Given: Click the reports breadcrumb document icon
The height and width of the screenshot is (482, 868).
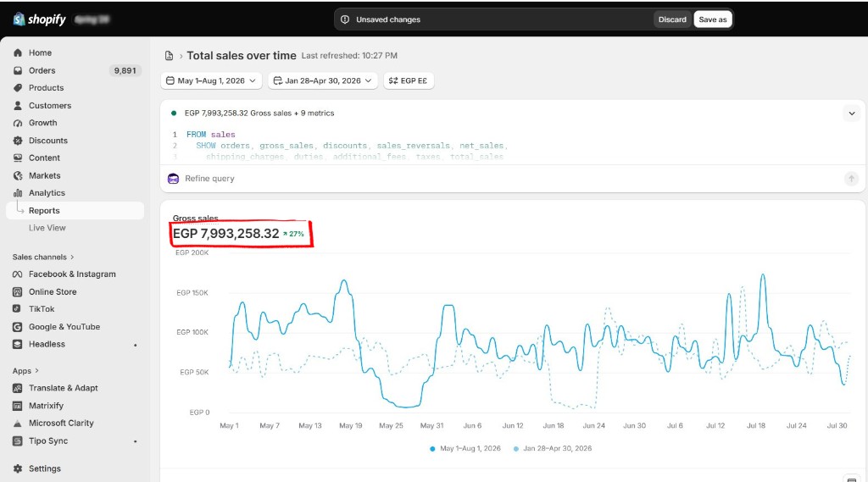Looking at the screenshot, I should tap(169, 55).
